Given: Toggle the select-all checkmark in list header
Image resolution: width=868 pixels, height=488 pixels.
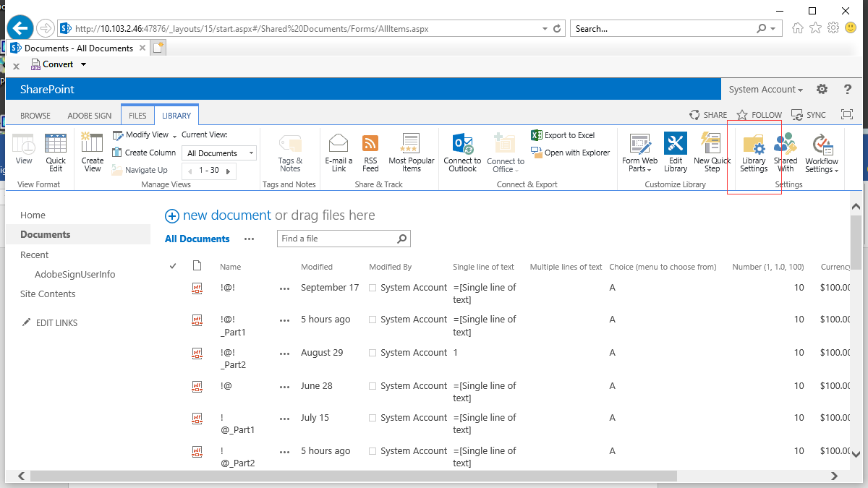Looking at the screenshot, I should tap(173, 267).
